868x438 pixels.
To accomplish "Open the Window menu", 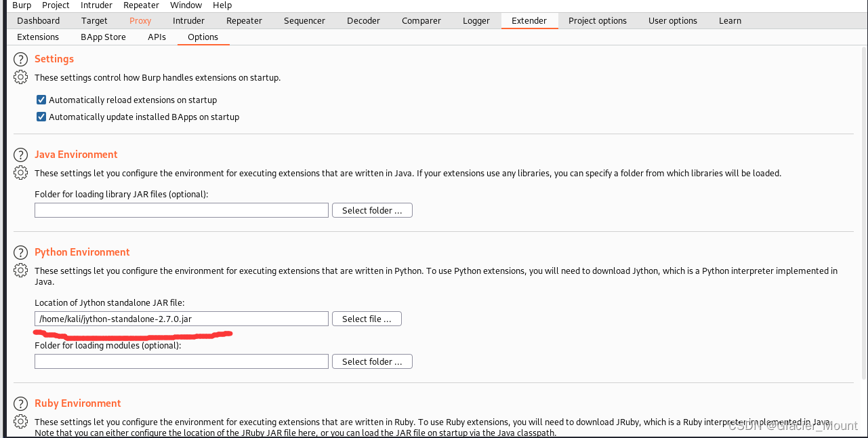I will 185,5.
